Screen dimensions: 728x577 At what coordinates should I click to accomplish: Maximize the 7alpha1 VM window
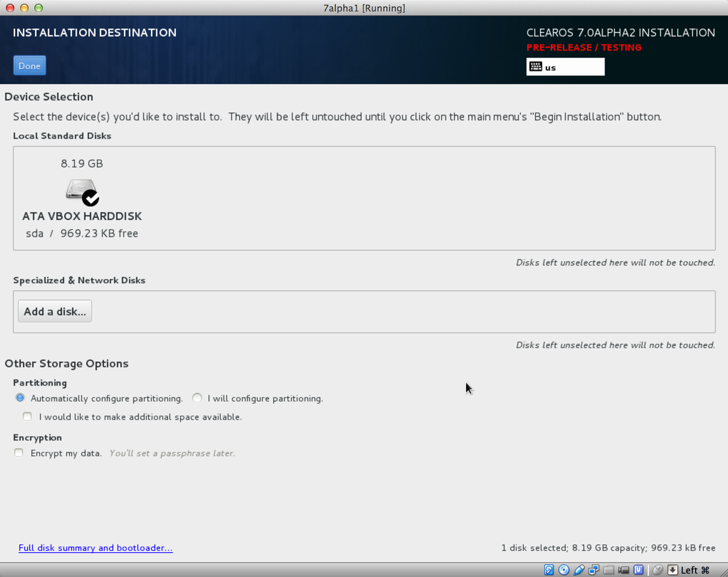(39, 8)
